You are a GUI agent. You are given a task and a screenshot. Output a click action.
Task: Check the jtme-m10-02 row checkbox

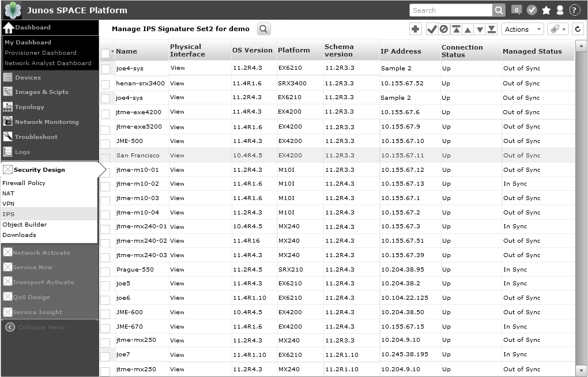105,186
